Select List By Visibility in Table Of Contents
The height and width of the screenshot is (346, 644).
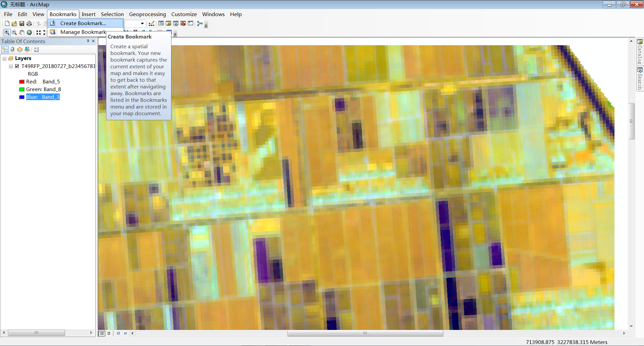[x=19, y=49]
